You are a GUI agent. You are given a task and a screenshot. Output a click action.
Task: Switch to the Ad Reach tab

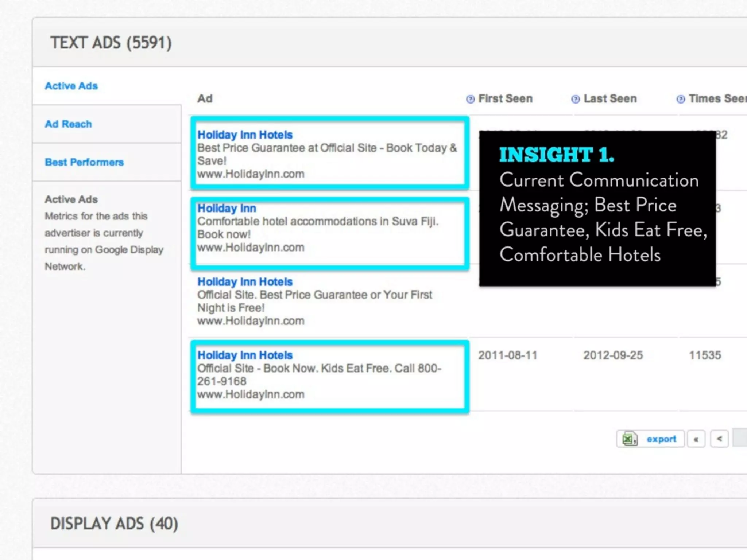click(x=68, y=124)
